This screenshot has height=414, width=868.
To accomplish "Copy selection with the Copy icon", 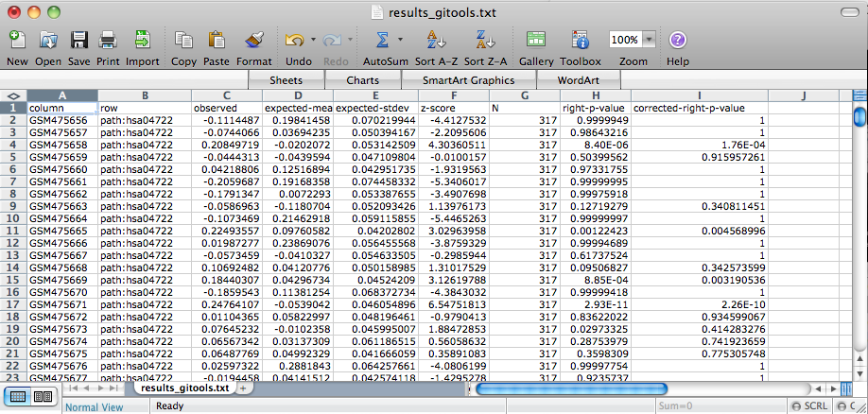I will 183,40.
